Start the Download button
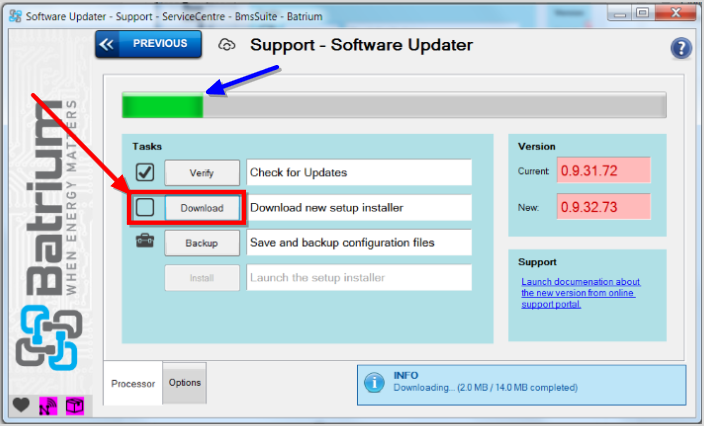The height and width of the screenshot is (426, 704). point(202,208)
